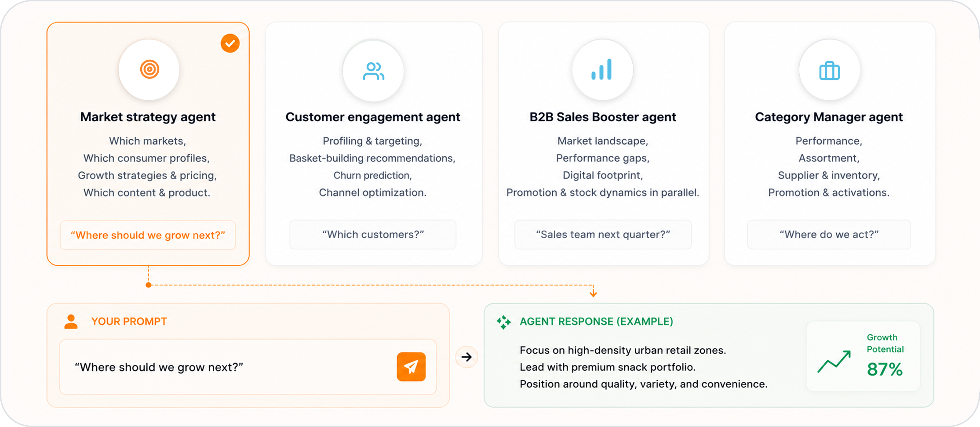980x427 pixels.
Task: Click "Channel optimization." text
Action: (372, 193)
